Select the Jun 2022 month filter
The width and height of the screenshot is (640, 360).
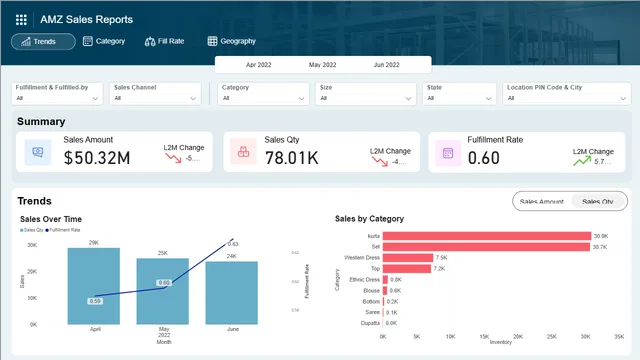tap(387, 65)
